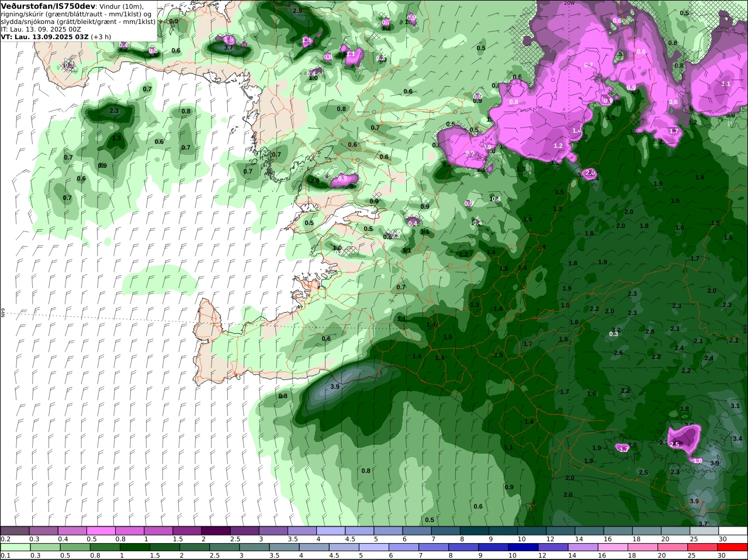The height and width of the screenshot is (560, 748).
Task: Click the dark teal 8 snow swatch
Action: [475, 531]
